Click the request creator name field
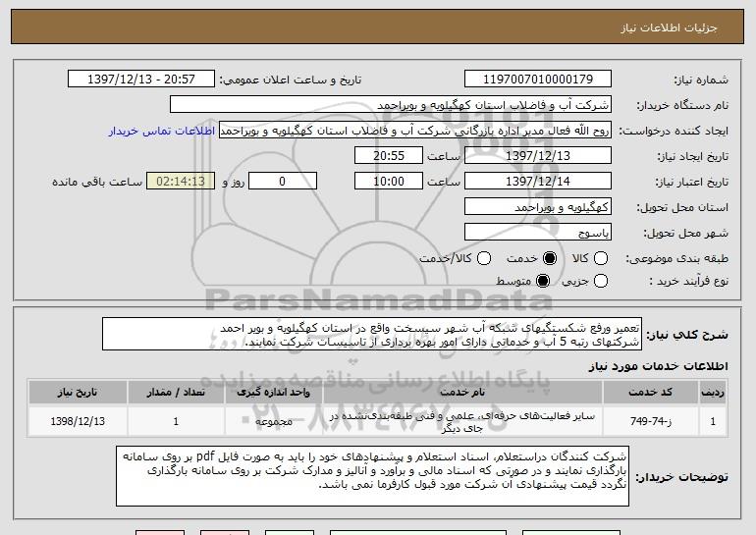Screen dimensions: 756x535 [415, 131]
